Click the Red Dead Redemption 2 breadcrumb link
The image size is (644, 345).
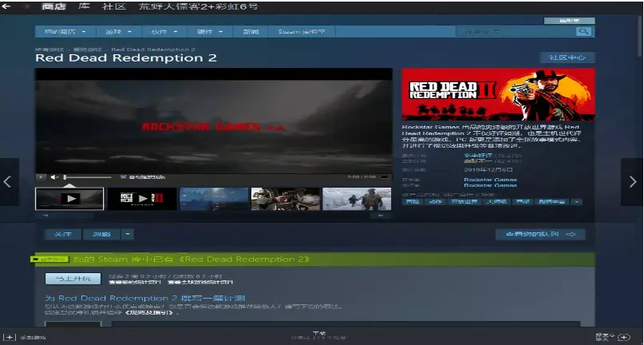(x=152, y=50)
